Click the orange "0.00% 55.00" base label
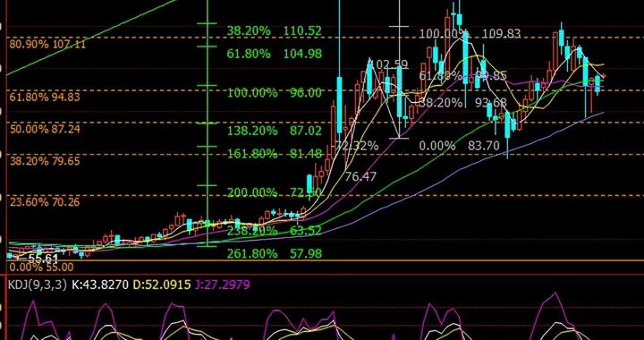 click(41, 268)
